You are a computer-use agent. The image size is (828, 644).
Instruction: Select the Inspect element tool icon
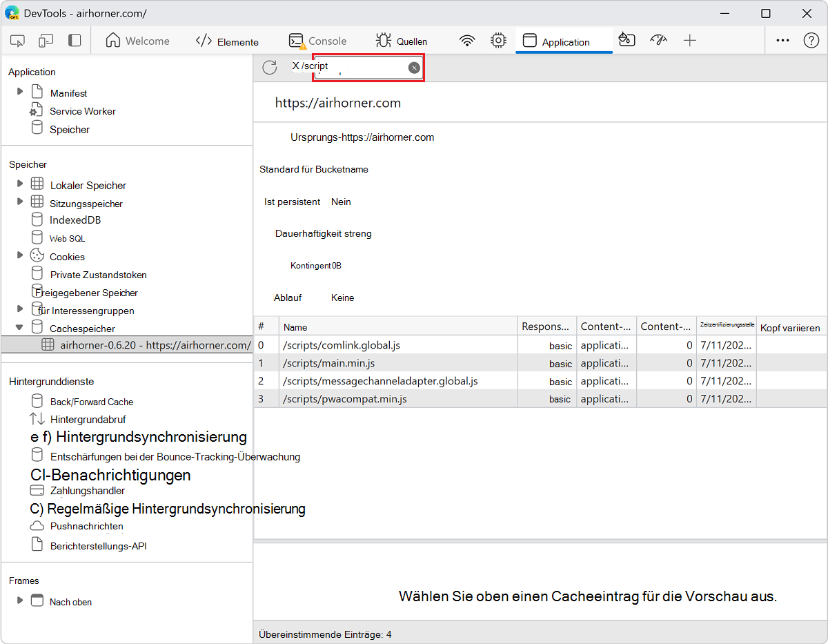18,41
